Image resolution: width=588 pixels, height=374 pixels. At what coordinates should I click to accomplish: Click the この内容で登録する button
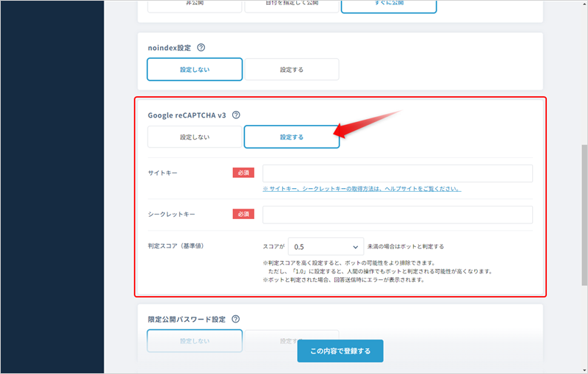(x=340, y=351)
